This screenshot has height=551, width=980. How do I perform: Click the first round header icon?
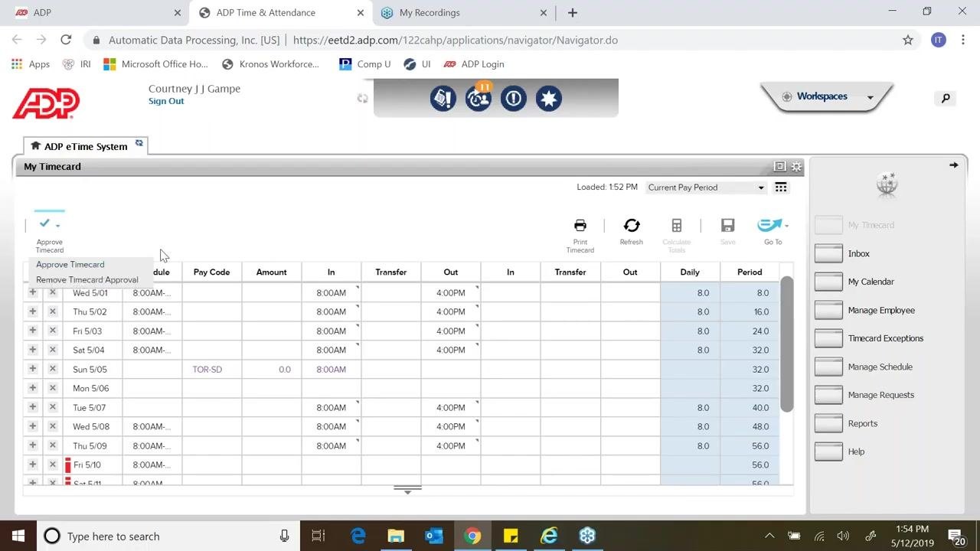443,98
